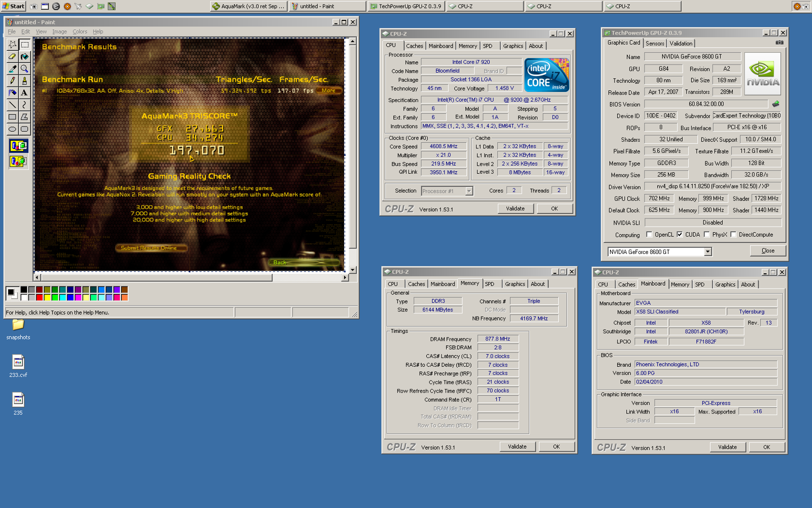Toggle the DirectCompute checkbox in GPU-Z
Screen dimensions: 812x508
pos(733,235)
